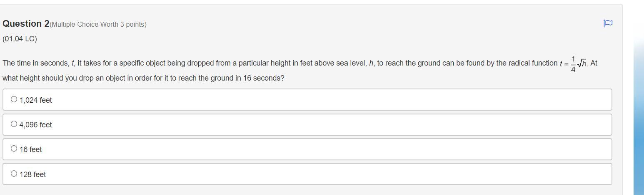Choose the 4,096 feet radio button
Image resolution: width=644 pixels, height=195 pixels.
pos(14,124)
